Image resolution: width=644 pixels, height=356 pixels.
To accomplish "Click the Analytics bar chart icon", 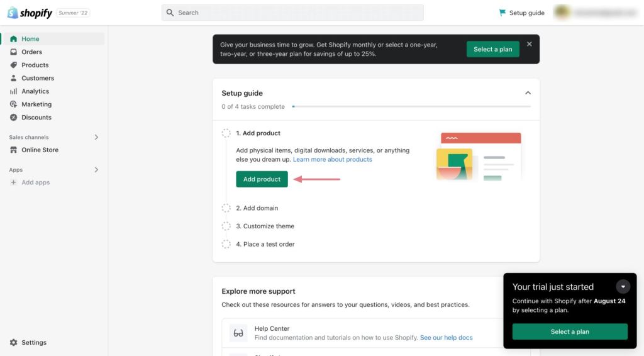I will point(14,91).
